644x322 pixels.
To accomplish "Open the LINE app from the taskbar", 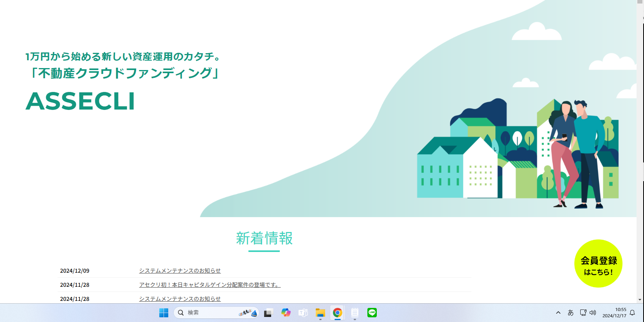I will 372,313.
